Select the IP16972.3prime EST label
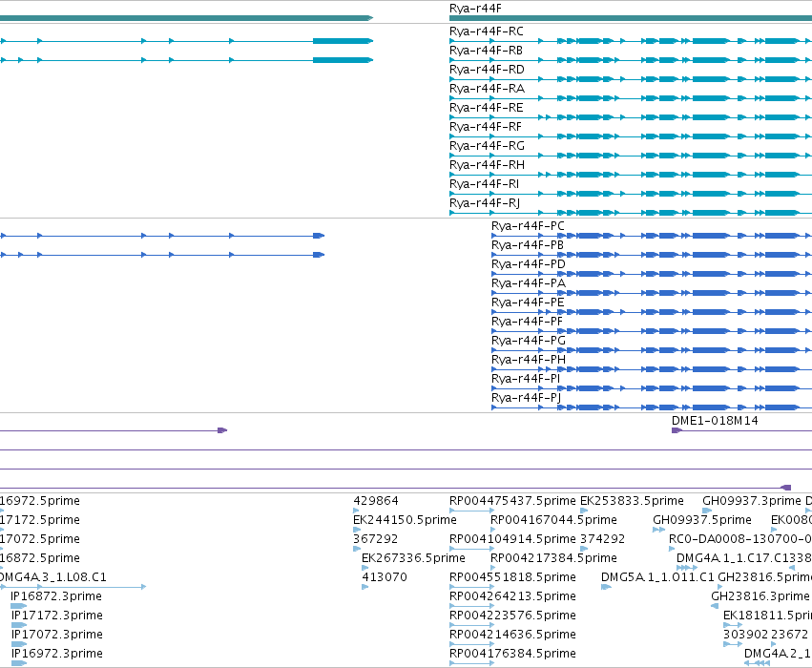 57,654
